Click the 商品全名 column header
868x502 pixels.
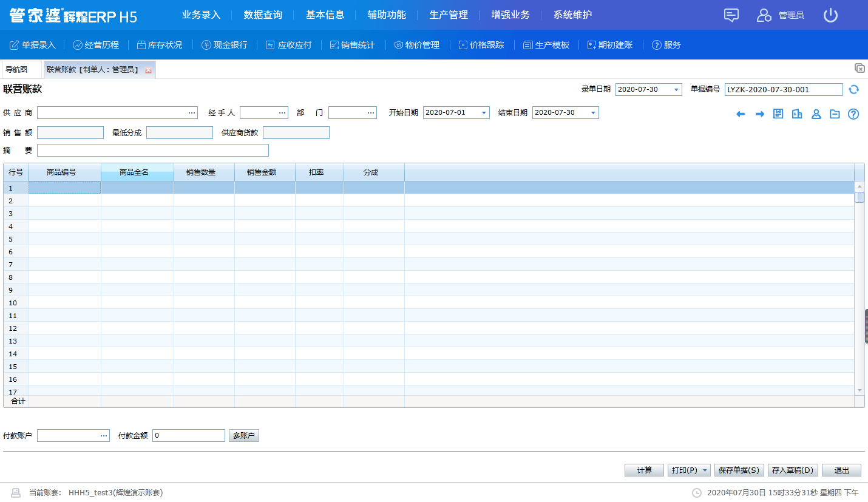[x=137, y=172]
